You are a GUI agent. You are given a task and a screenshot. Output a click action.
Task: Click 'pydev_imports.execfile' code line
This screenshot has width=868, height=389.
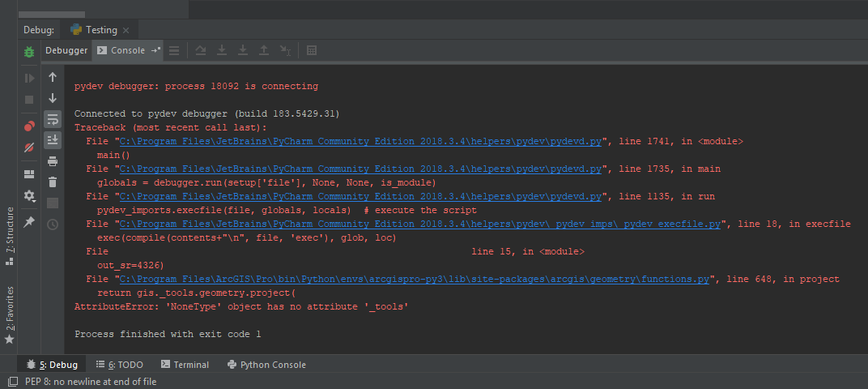click(287, 211)
